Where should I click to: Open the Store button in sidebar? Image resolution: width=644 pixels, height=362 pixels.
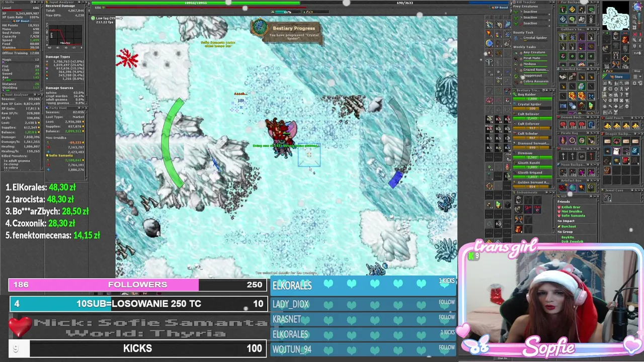point(617,77)
